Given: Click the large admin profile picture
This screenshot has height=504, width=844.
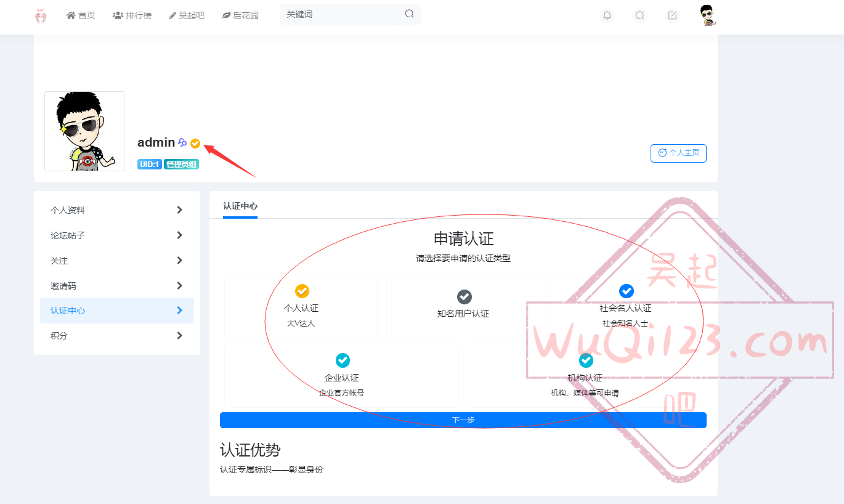Looking at the screenshot, I should click(x=84, y=131).
